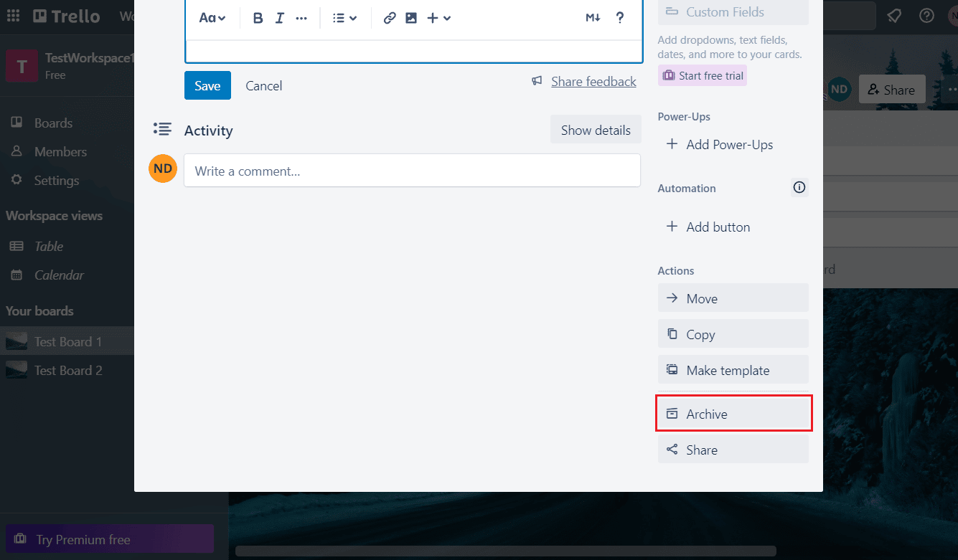
Task: Open the Calendar workspace view
Action: [59, 275]
